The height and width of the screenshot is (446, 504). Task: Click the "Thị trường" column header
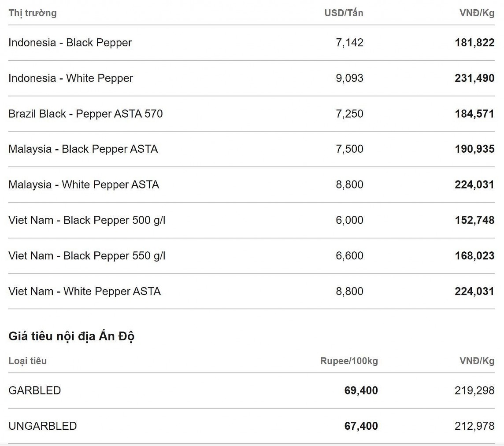(x=33, y=13)
